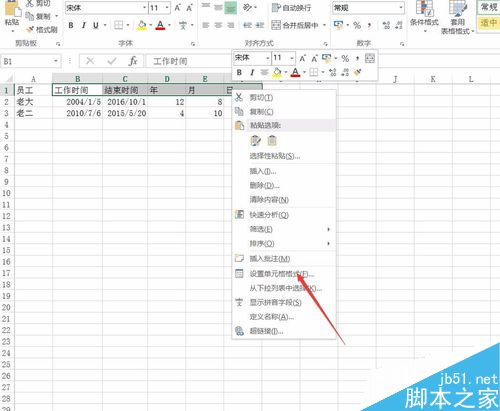The height and width of the screenshot is (411, 500).
Task: Toggle Italic in the ribbon font group
Action: pos(84,25)
